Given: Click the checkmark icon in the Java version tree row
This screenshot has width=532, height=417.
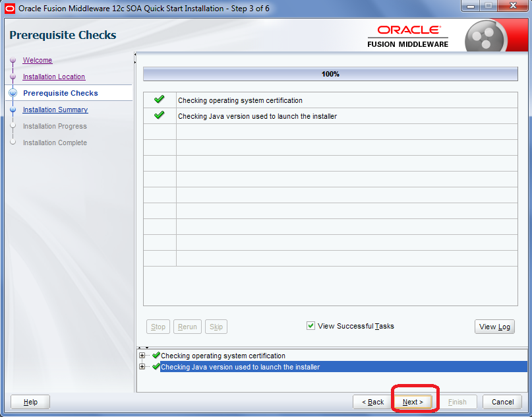Looking at the screenshot, I should (156, 367).
